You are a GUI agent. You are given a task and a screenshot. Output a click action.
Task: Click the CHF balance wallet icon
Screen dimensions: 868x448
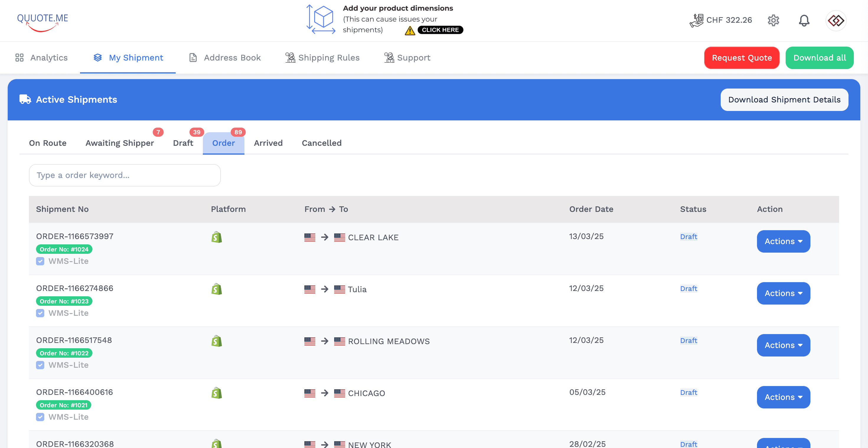(x=696, y=20)
